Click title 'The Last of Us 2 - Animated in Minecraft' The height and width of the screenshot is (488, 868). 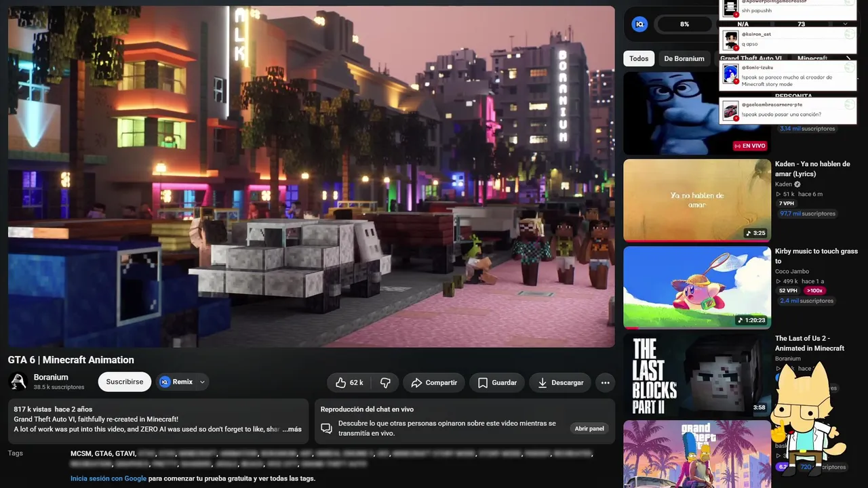pyautogui.click(x=810, y=343)
